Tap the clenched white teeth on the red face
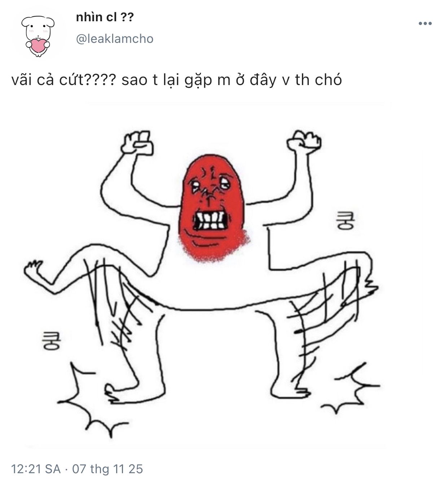Viewport: 448px width, 484px height. [210, 219]
